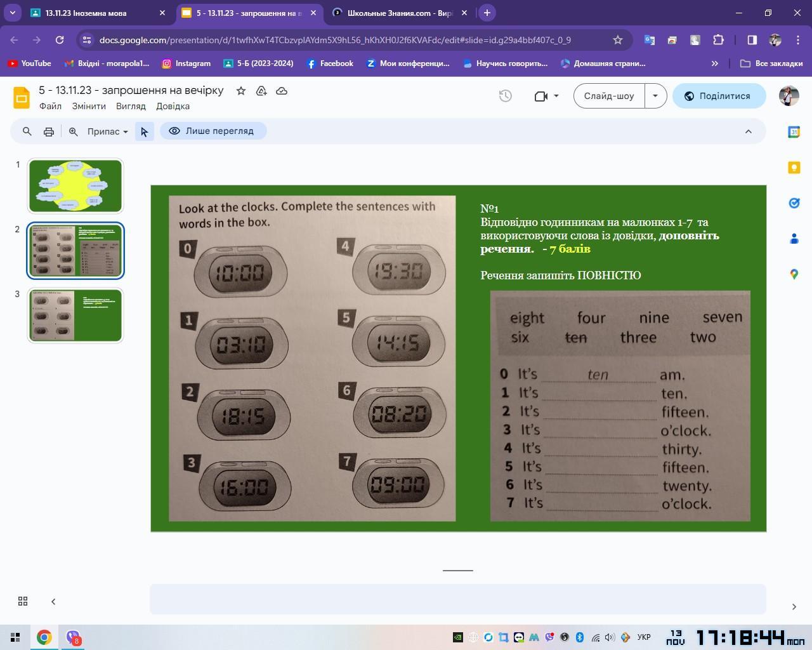Viewport: 812px width, 650px height.
Task: Open Google Maps side panel
Action: (794, 274)
